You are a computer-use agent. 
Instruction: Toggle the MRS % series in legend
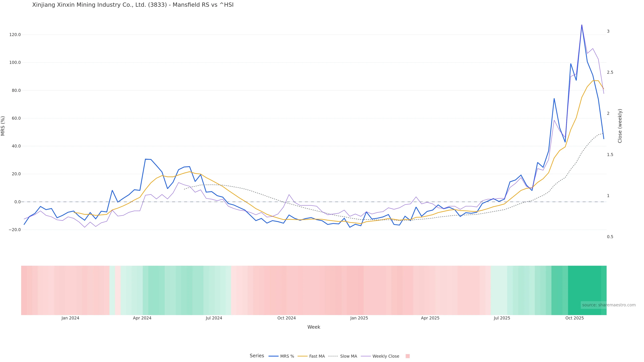click(x=282, y=356)
